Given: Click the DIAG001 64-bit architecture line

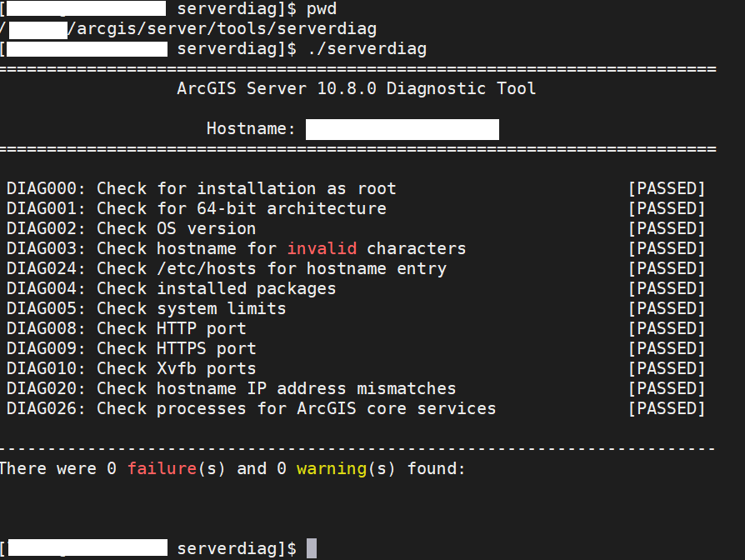Looking at the screenshot, I should click(x=196, y=208).
